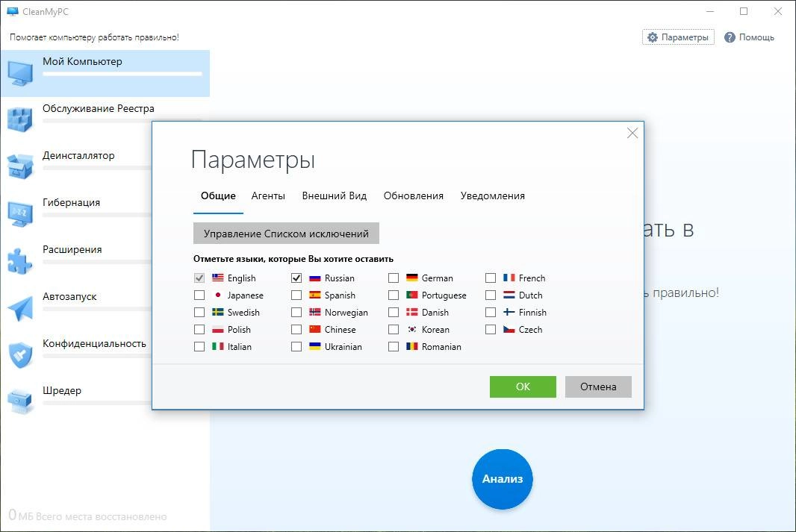This screenshot has height=532, width=796.
Task: Click the Japanese flag icon
Action: [218, 295]
